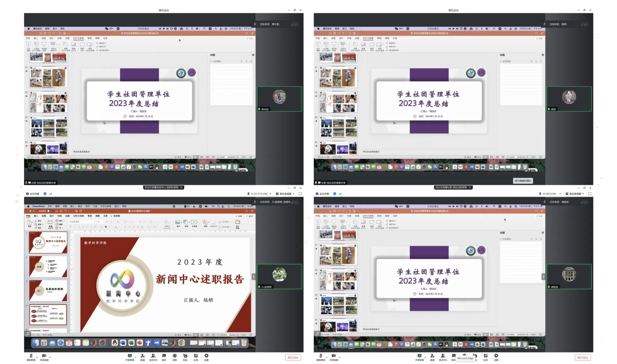Open 成员(94) members list in bottom-left meeting

[153, 356]
